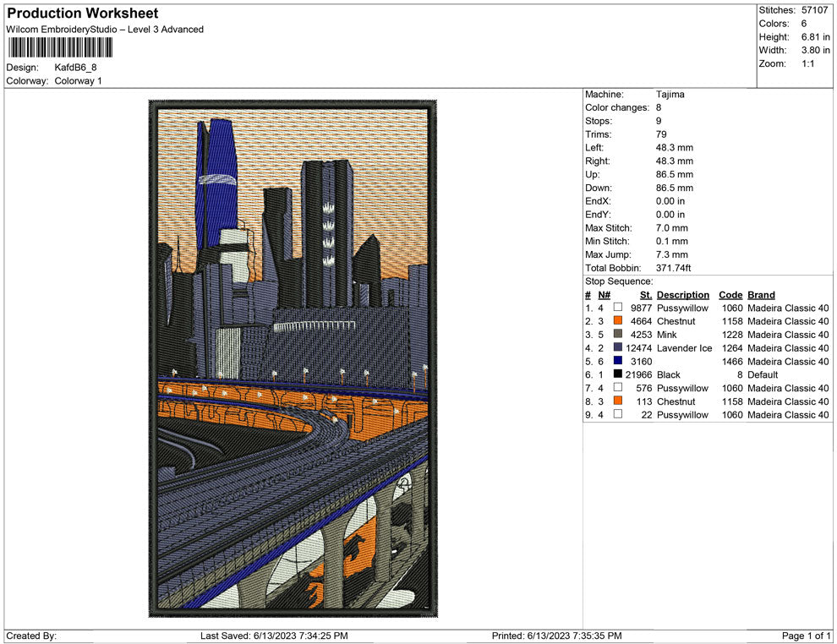Click the white swatch in the 576-stitch row
The width and height of the screenshot is (837, 644).
click(618, 387)
